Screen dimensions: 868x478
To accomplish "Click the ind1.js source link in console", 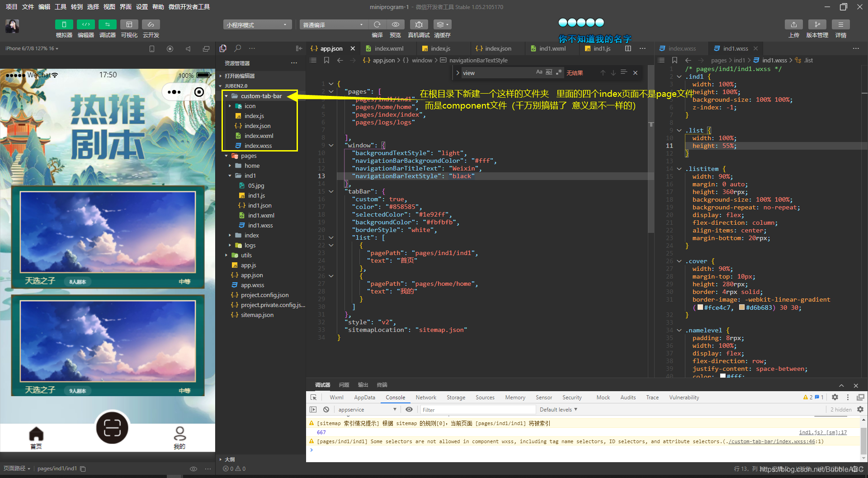I will (x=823, y=432).
